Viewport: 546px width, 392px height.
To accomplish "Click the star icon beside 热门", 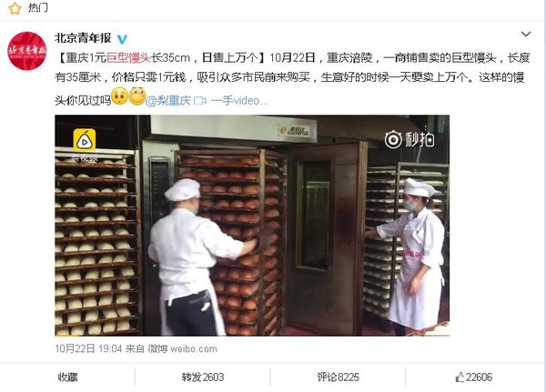I will (x=15, y=7).
